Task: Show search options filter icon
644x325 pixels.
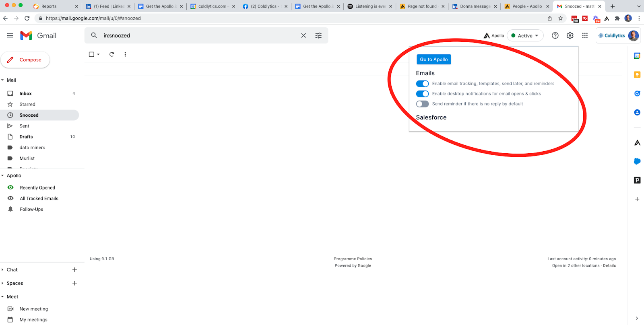Action: 318,35
